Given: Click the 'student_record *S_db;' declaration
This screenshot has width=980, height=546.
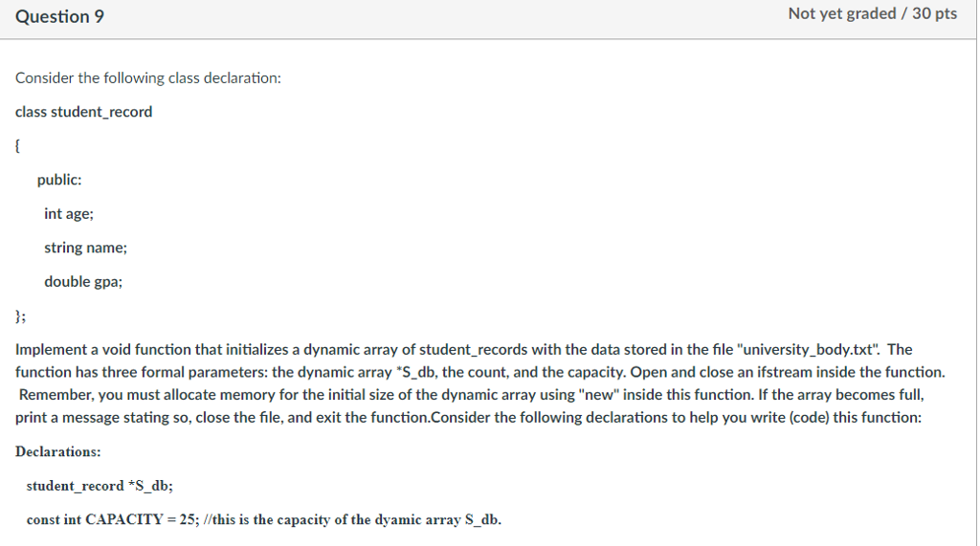Looking at the screenshot, I should pos(100,486).
